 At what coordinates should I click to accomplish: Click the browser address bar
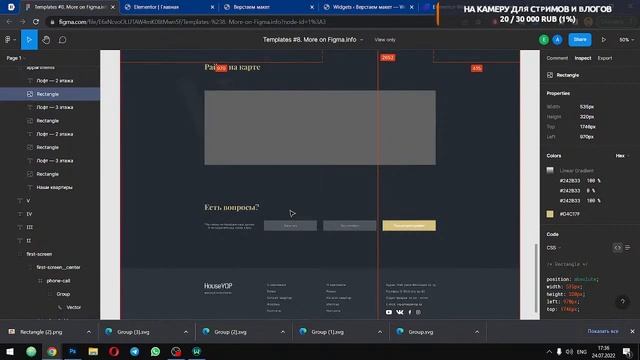241,22
